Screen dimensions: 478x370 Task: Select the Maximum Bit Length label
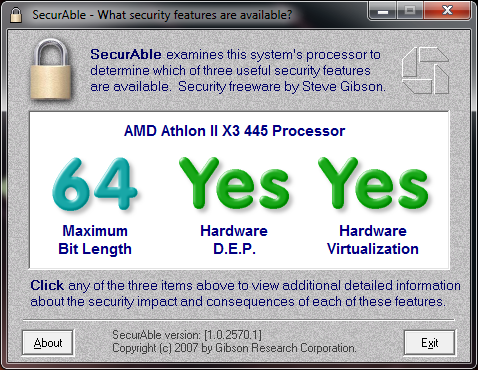95,240
